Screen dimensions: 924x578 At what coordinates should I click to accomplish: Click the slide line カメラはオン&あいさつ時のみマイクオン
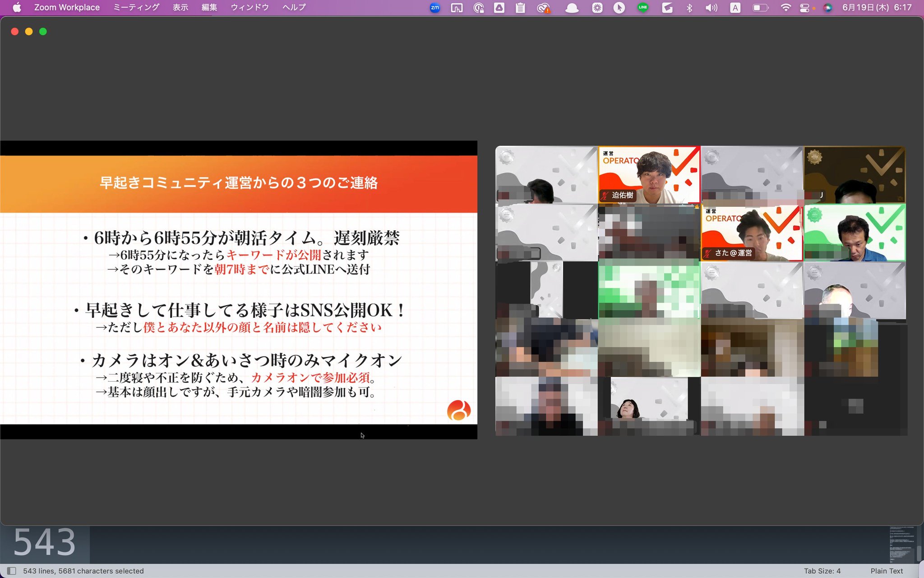click(x=241, y=360)
